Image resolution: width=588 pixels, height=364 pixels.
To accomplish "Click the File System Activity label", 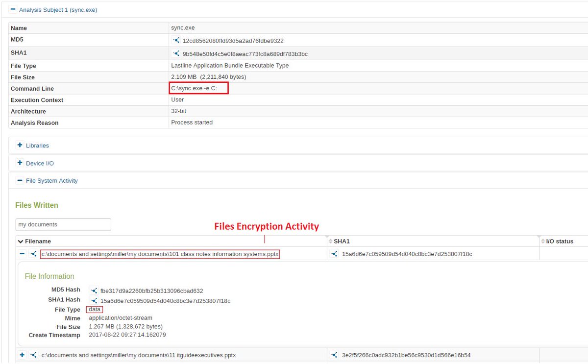I will coord(52,181).
